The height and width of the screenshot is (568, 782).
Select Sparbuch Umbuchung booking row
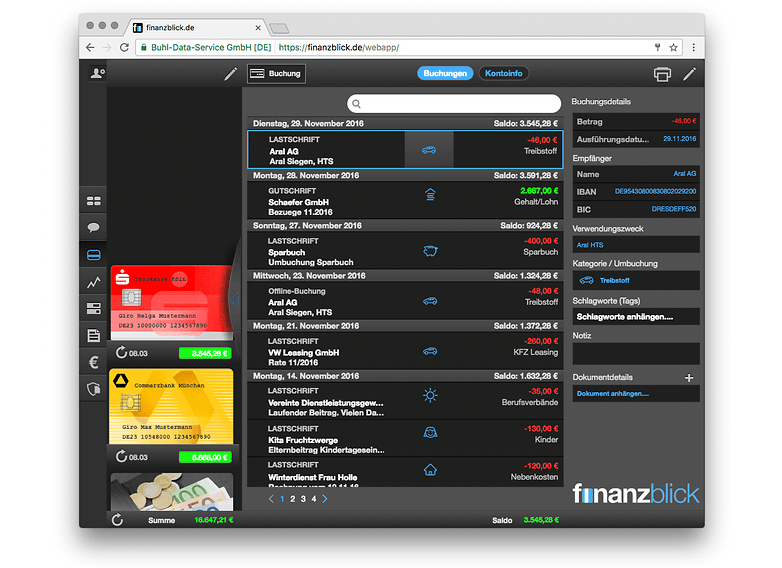click(405, 251)
